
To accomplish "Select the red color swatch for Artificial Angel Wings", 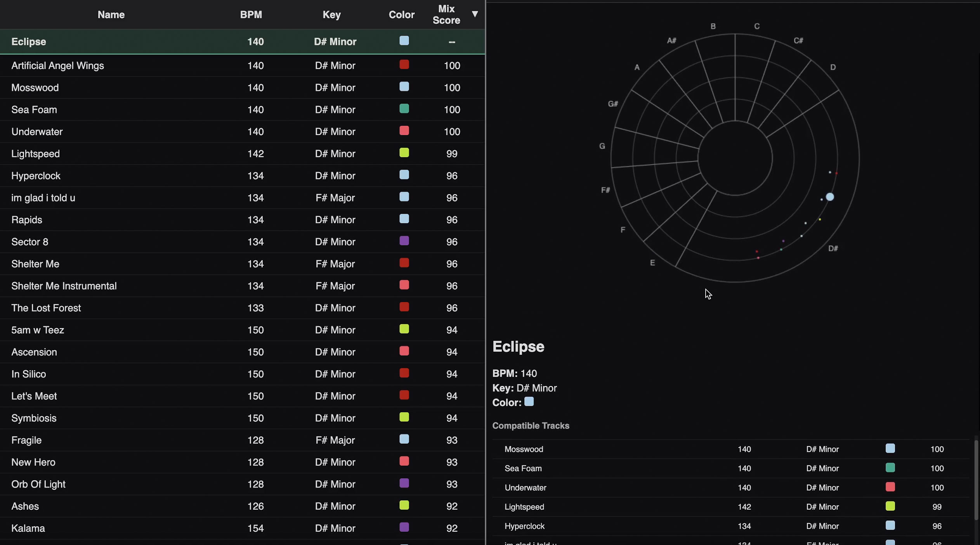I will [404, 64].
